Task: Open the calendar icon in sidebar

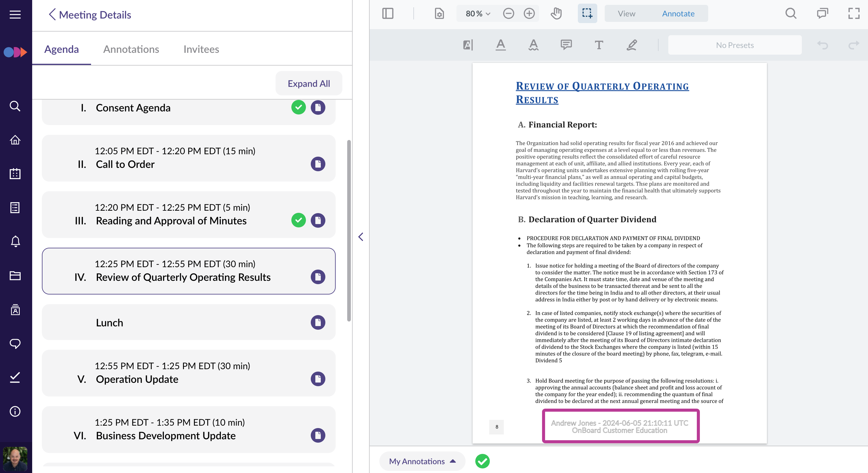Action: [15, 174]
